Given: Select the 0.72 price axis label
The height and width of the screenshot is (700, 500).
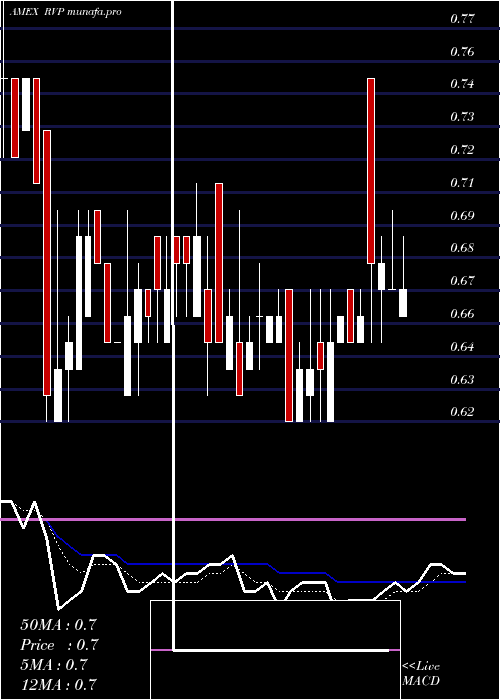Looking at the screenshot, I should click(x=462, y=150).
